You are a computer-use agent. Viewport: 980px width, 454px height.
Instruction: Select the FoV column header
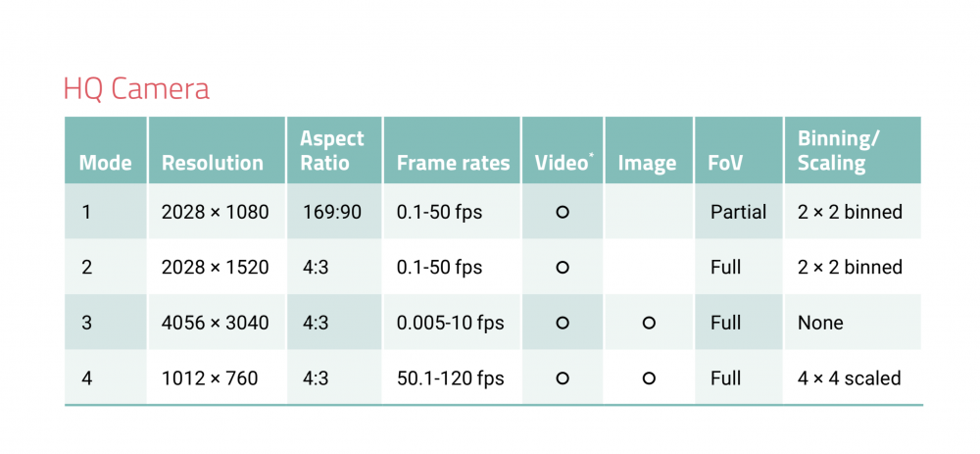tap(726, 163)
